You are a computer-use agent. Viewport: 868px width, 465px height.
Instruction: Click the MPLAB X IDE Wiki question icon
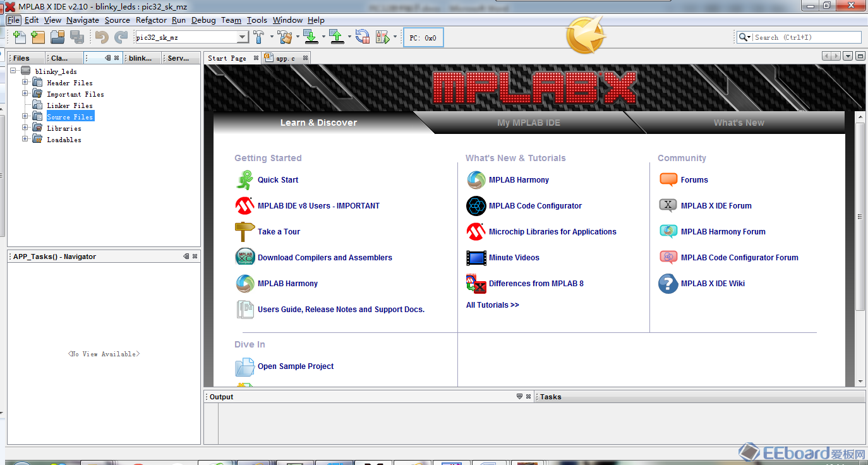point(668,284)
